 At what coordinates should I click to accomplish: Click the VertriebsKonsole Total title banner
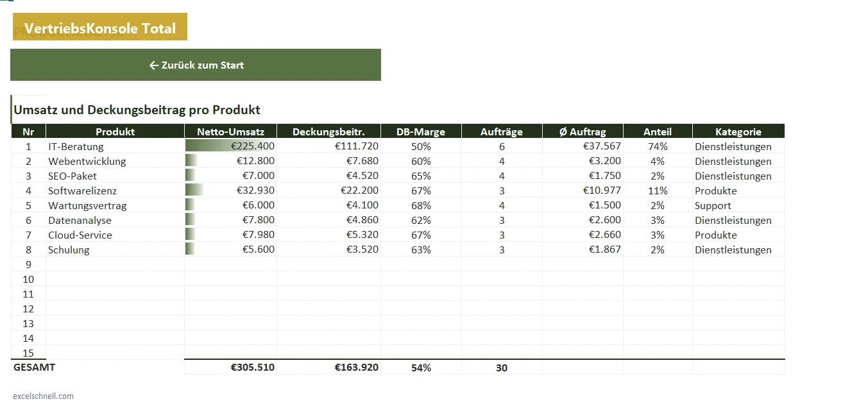[100, 27]
